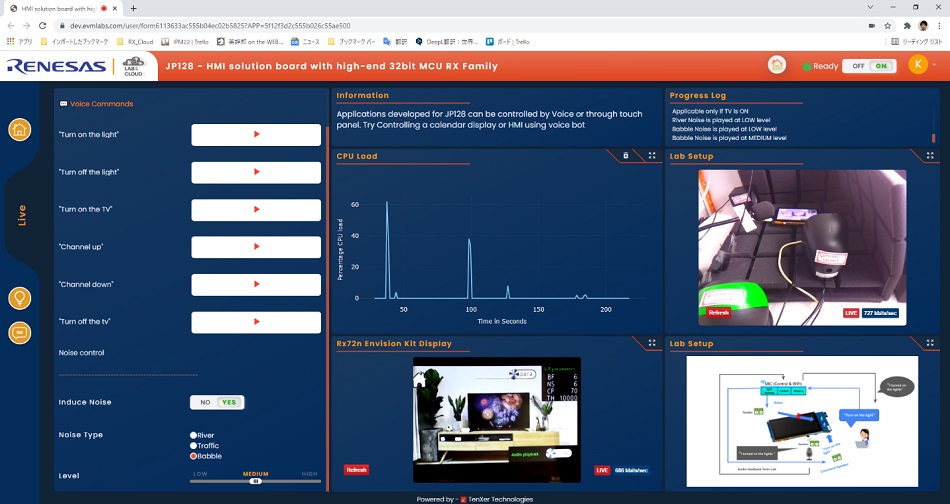Toggle the Induce Noise NO/YES switch
Image resolution: width=950 pixels, height=504 pixels.
point(217,402)
